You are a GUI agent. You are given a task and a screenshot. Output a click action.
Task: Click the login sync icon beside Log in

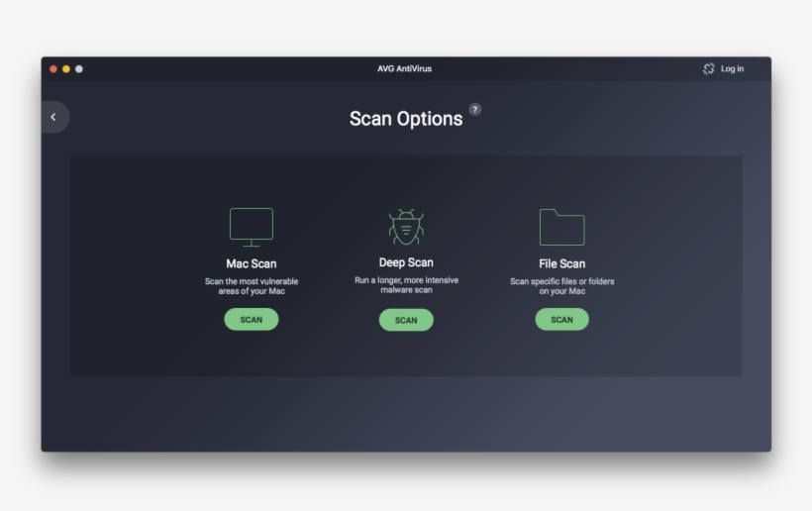point(708,69)
